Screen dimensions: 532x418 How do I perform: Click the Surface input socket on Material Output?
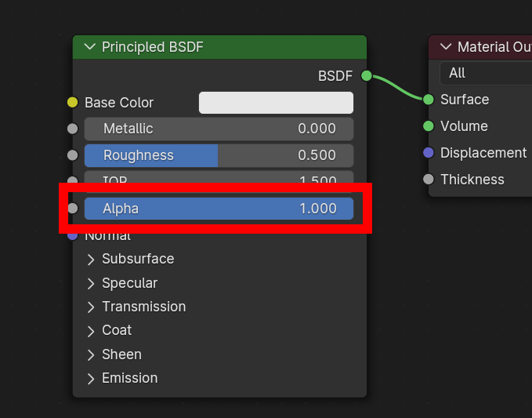click(x=428, y=100)
